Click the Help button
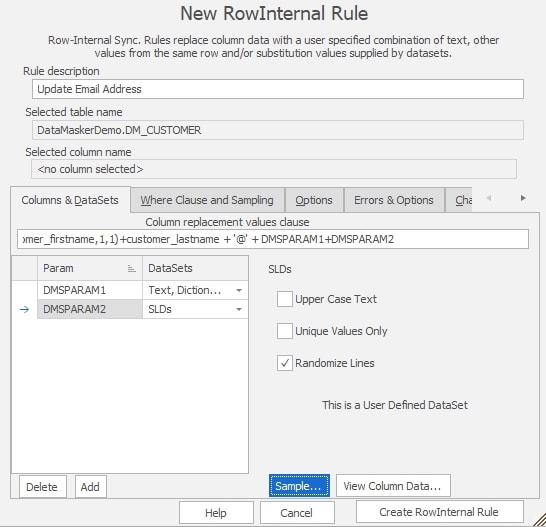Viewport: 546px width, 527px height. [x=216, y=513]
